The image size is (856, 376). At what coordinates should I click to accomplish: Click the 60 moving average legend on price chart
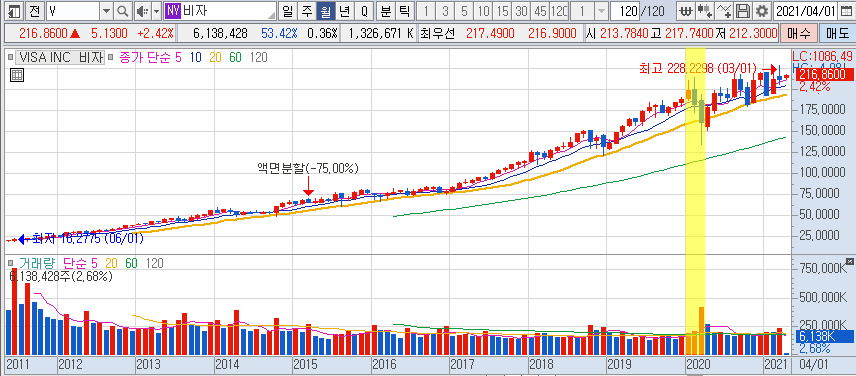tap(236, 57)
